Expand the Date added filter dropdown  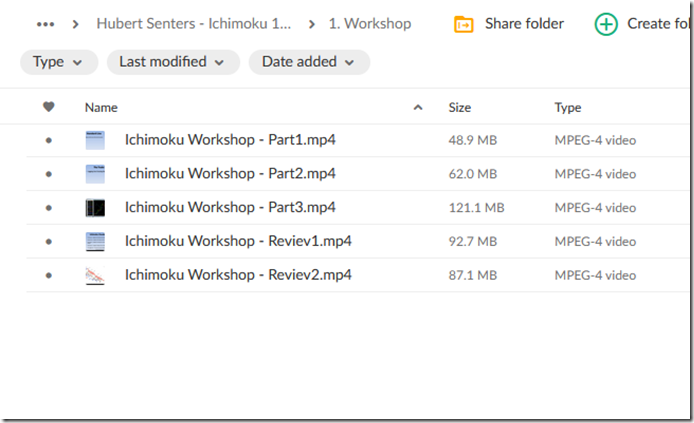pos(309,62)
